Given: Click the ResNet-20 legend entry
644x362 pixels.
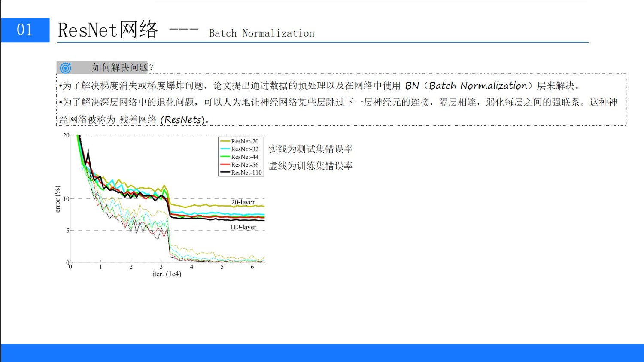Looking at the screenshot, I should [240, 141].
